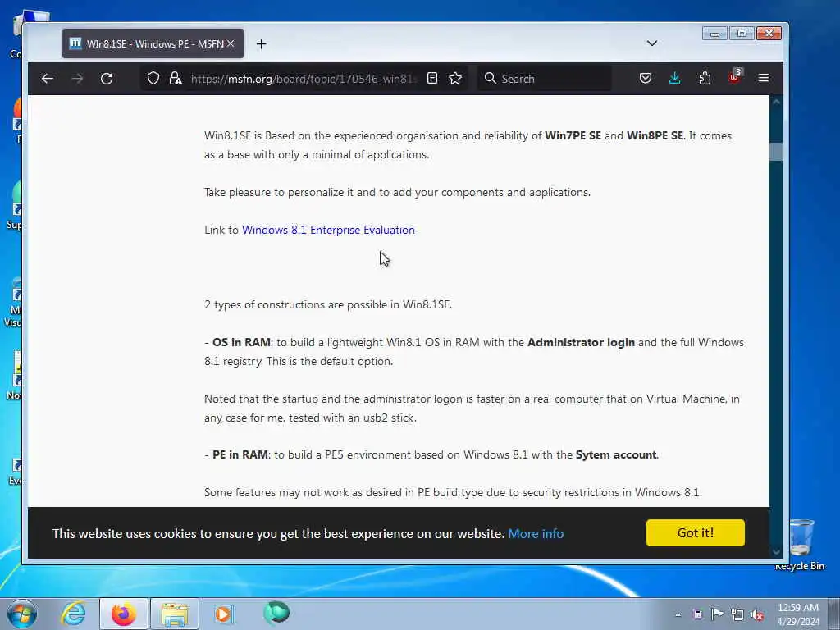Open the safely remove hardware tray icon
The image size is (840, 630).
click(x=697, y=614)
